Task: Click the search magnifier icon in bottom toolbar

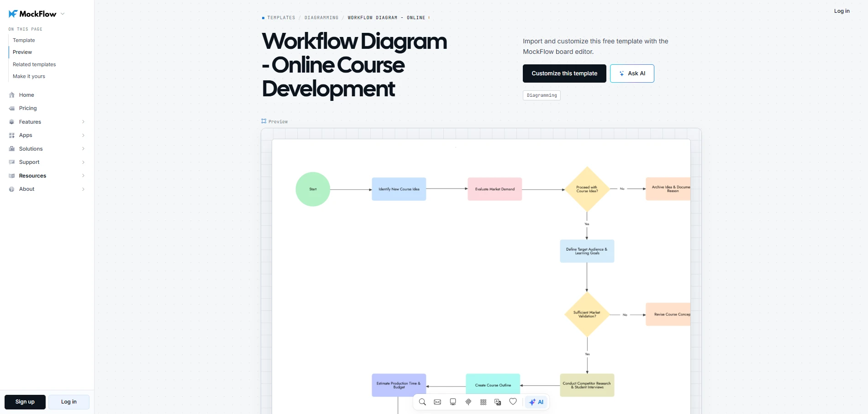Action: (x=422, y=402)
